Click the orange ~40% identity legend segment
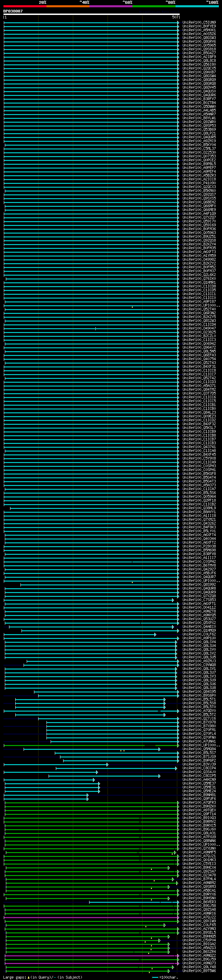 click(68, 6)
